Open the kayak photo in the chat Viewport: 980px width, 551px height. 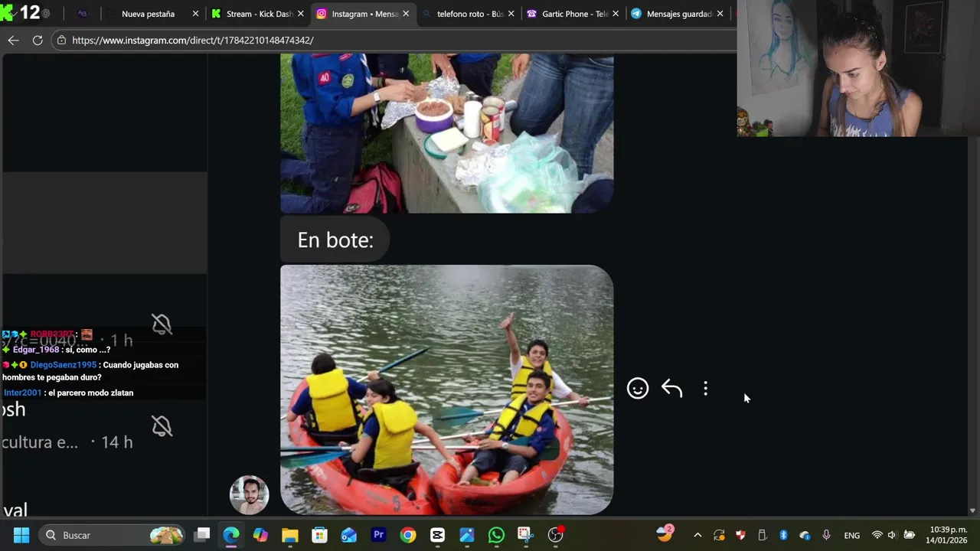[x=446, y=390]
